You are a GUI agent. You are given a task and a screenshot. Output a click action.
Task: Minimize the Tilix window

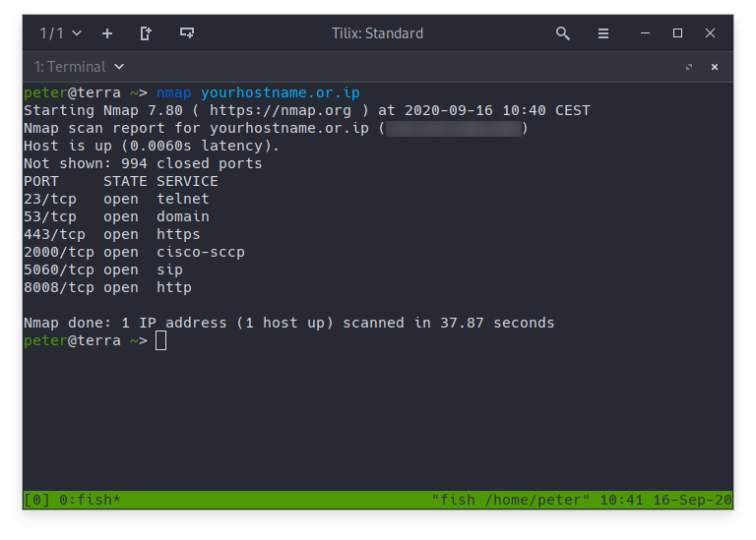(x=645, y=33)
